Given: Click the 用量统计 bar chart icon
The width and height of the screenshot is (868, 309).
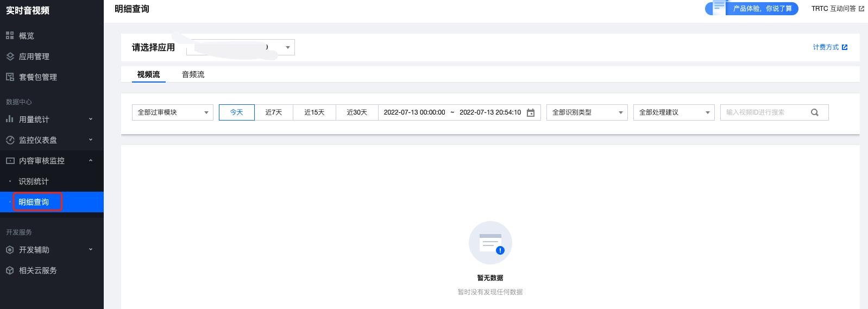Looking at the screenshot, I should click(x=10, y=119).
